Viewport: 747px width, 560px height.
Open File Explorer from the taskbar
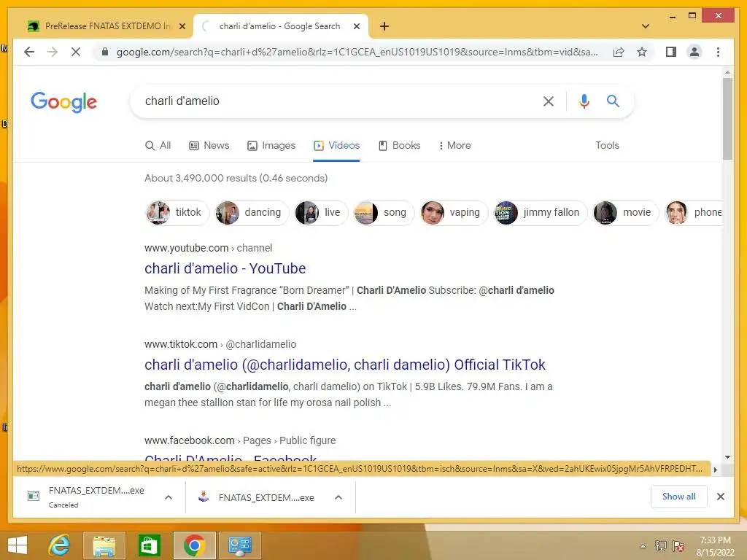(104, 545)
